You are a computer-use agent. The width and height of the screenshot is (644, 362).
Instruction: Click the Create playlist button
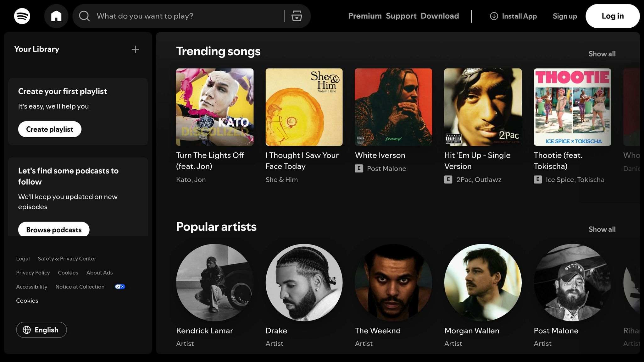49,129
